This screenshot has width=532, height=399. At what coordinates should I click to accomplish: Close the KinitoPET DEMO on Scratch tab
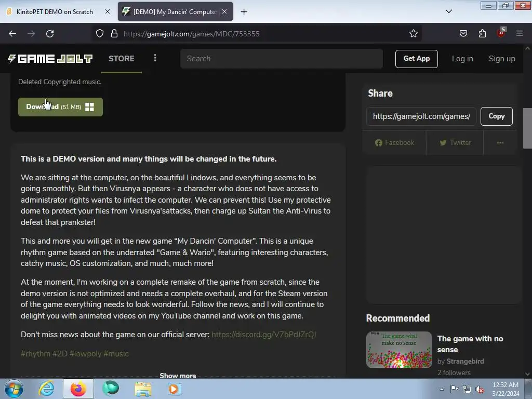click(107, 11)
